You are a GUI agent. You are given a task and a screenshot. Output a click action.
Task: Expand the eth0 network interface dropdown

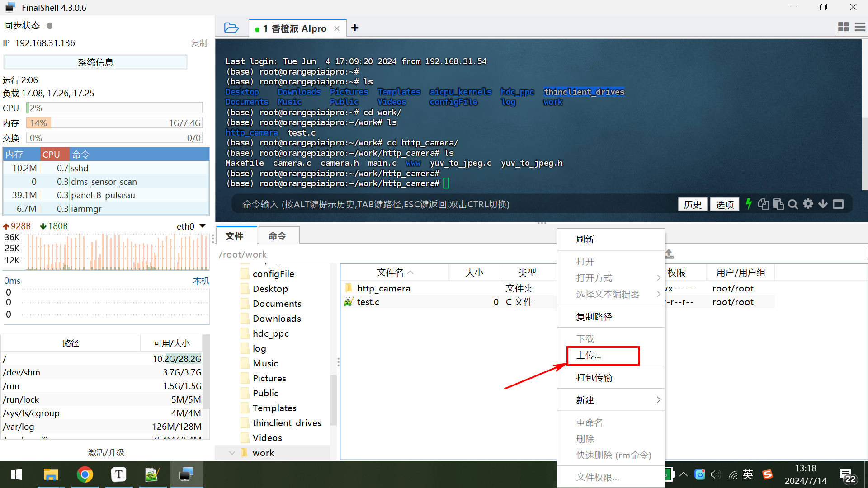203,226
